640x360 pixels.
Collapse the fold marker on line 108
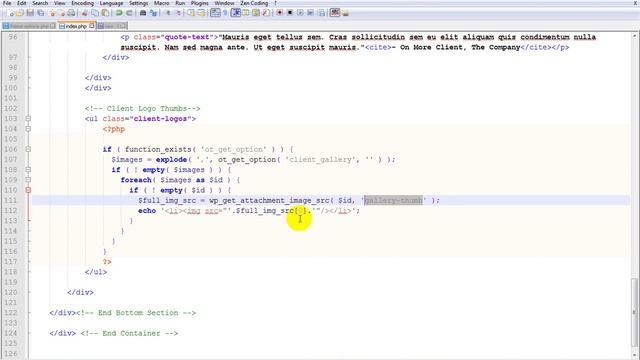(x=28, y=170)
